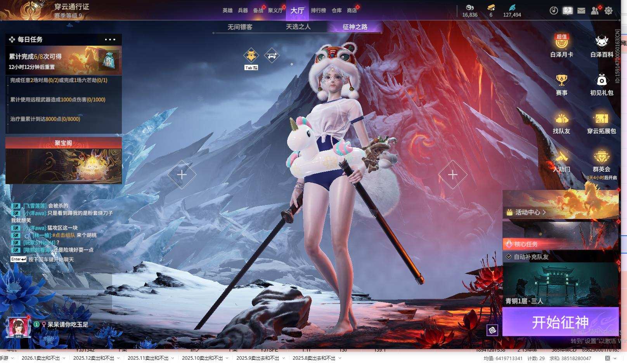Click the 累计完成6/8次可得 progress banner

(64, 60)
